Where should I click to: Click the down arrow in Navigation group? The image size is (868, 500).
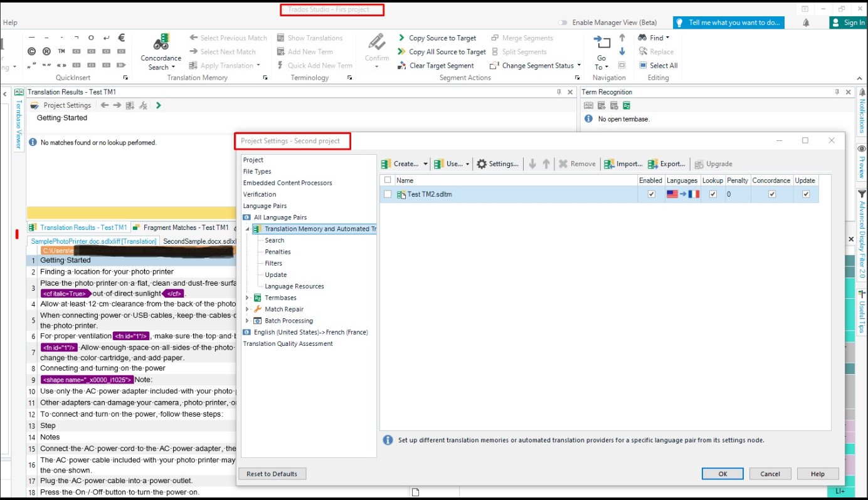(622, 51)
